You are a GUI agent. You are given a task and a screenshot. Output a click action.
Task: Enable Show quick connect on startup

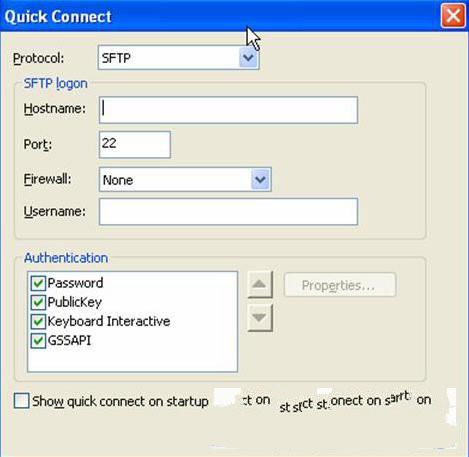click(22, 401)
